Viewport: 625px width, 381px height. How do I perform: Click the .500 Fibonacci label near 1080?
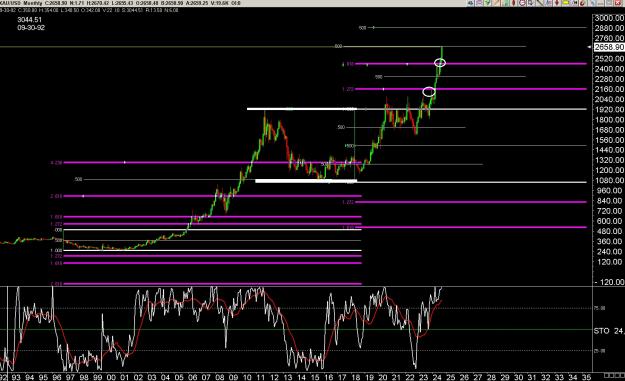tap(78, 179)
